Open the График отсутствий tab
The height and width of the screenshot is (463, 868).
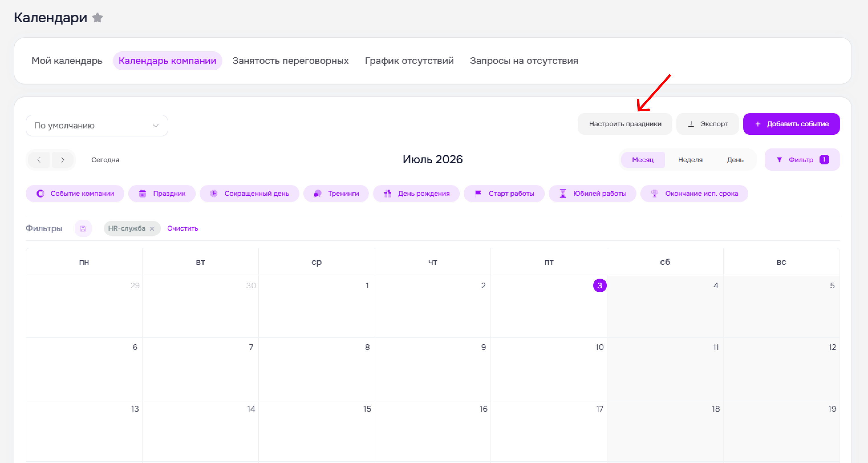point(409,61)
